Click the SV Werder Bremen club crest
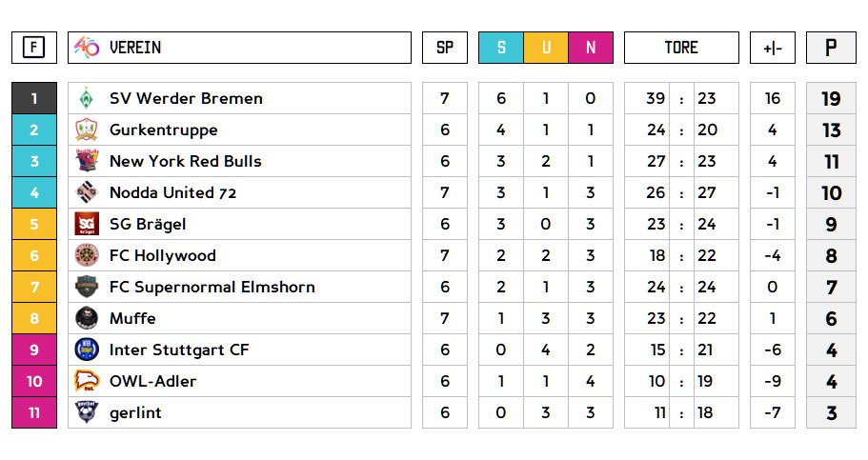The height and width of the screenshot is (460, 868). pos(87,98)
